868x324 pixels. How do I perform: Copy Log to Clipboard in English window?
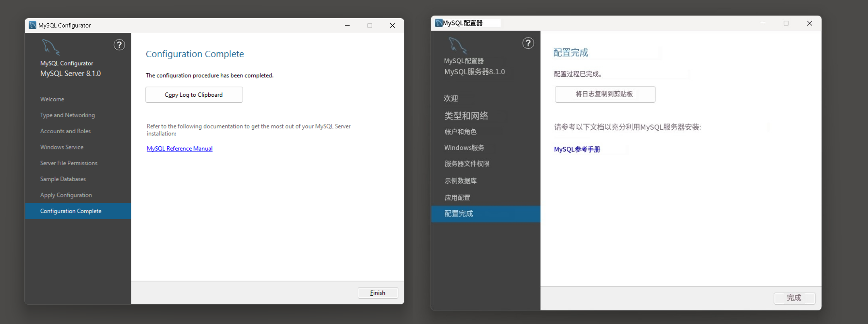pos(194,95)
